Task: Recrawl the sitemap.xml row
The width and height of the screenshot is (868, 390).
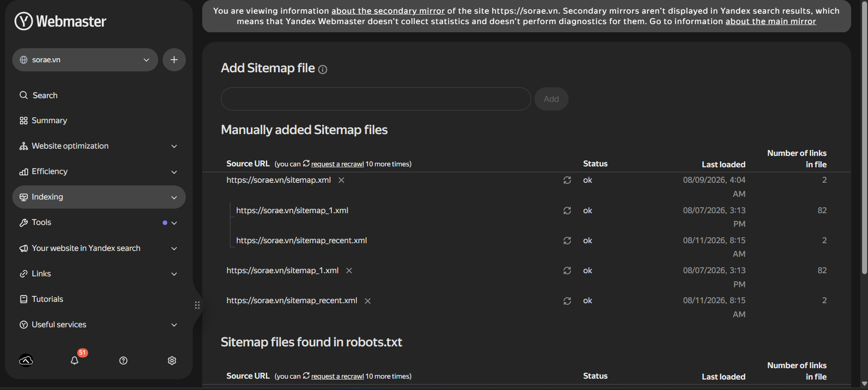Action: point(567,180)
